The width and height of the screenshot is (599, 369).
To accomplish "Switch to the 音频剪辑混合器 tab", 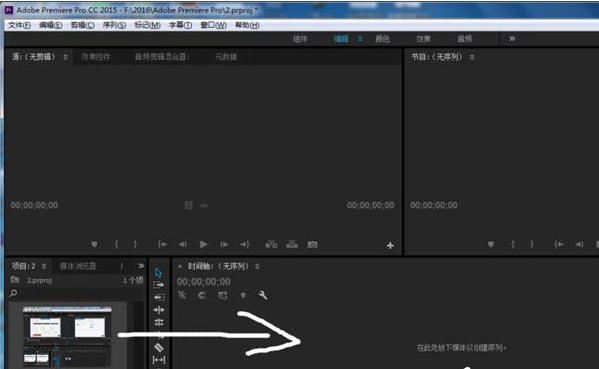I will (x=162, y=57).
